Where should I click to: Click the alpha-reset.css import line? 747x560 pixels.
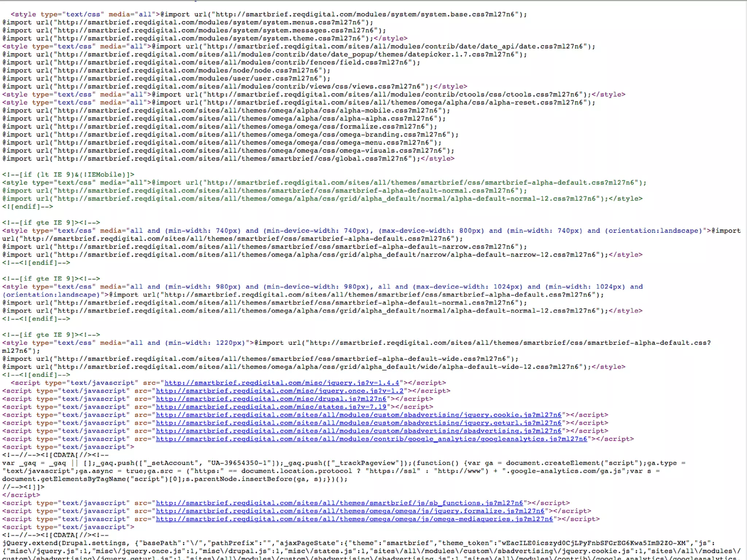pyautogui.click(x=299, y=103)
